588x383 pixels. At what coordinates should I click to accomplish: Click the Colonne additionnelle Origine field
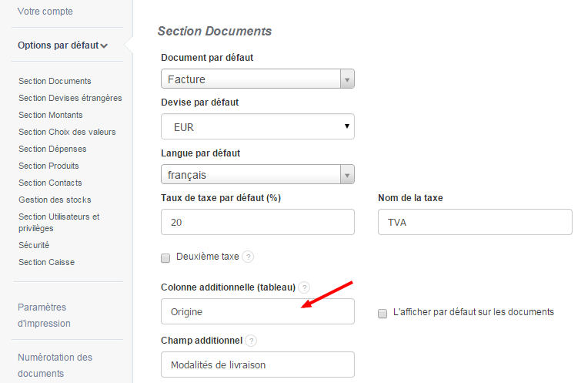pos(258,311)
